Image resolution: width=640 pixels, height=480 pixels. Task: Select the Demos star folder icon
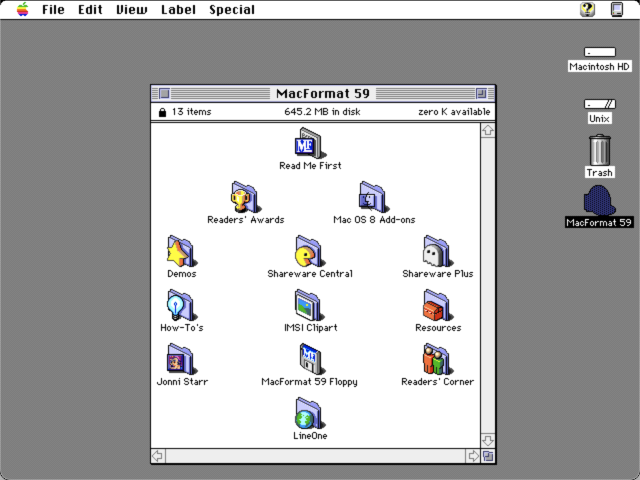pyautogui.click(x=182, y=251)
